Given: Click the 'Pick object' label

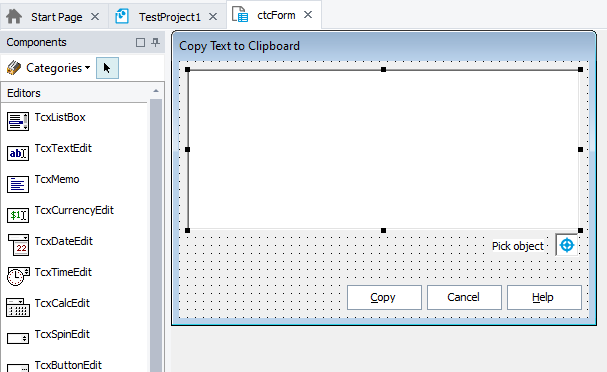Looking at the screenshot, I should (518, 246).
